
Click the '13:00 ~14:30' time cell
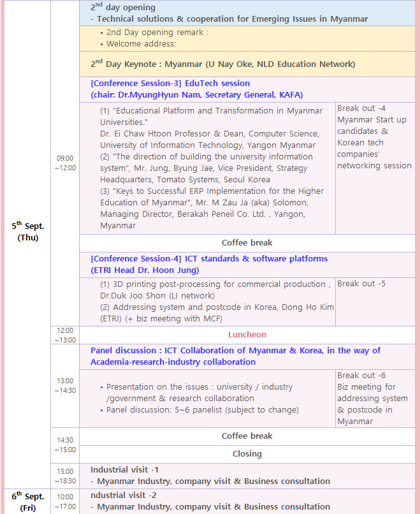[x=65, y=385]
